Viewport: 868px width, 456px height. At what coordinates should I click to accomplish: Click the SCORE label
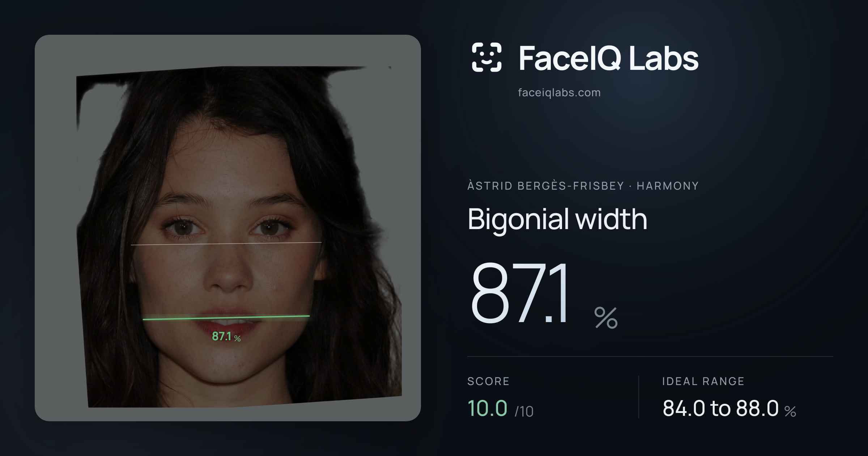coord(488,381)
